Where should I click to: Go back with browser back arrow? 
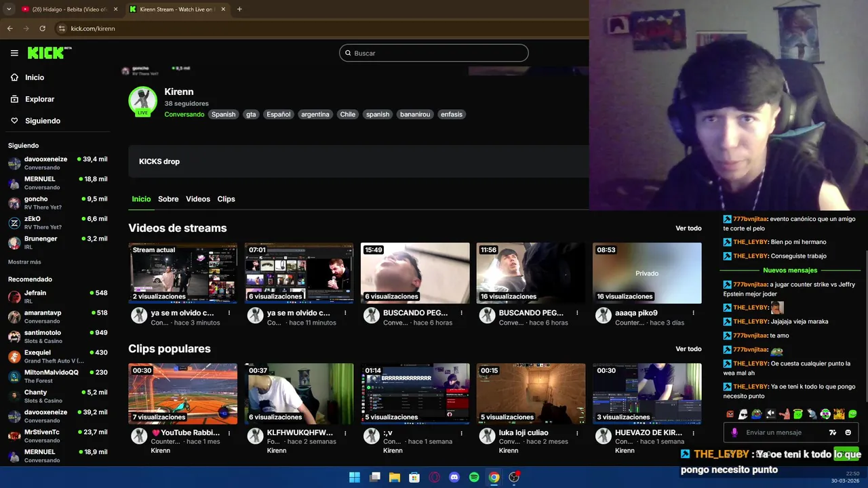pyautogui.click(x=9, y=28)
